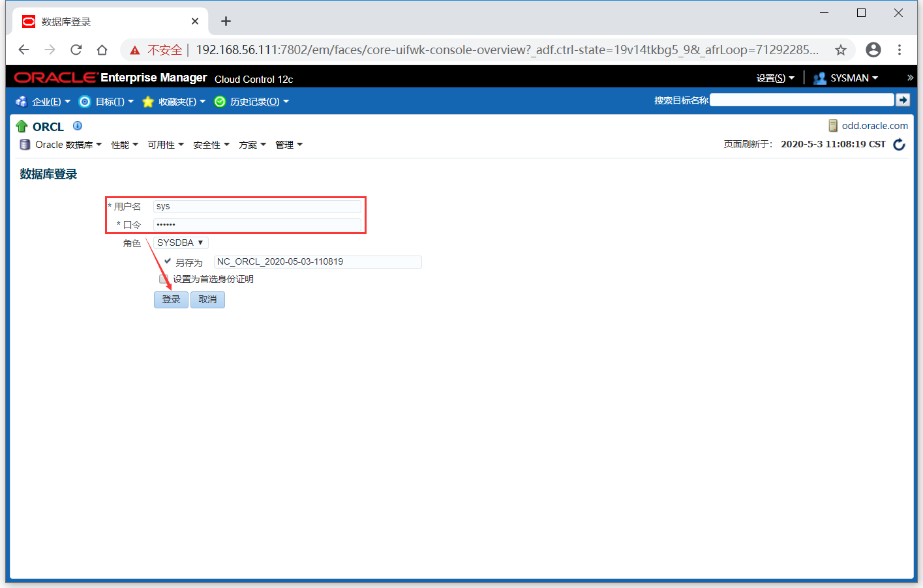Click the 搜索目标名称 search field
This screenshot has height=588, width=923.
click(802, 100)
